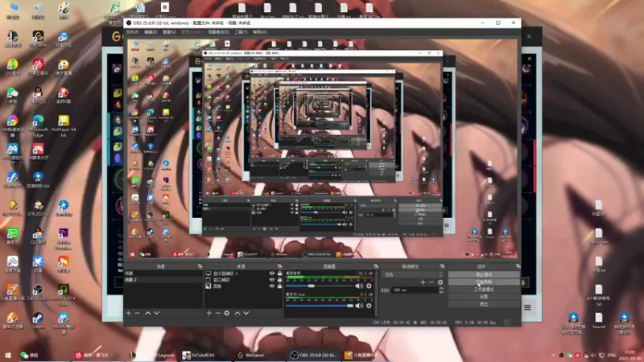This screenshot has height=362, width=644.
Task: Hide the 窗口捕获 source
Action: click(x=271, y=280)
